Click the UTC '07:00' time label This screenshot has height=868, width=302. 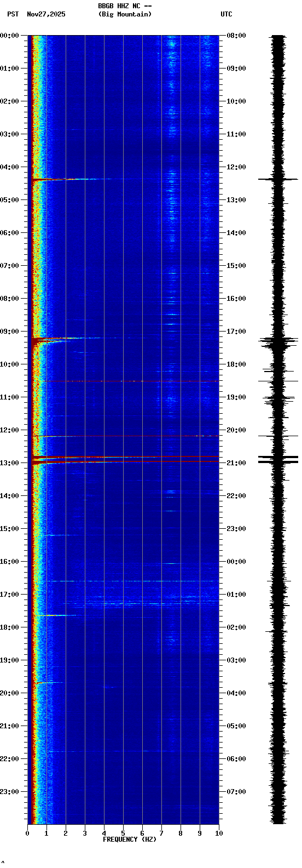click(236, 792)
